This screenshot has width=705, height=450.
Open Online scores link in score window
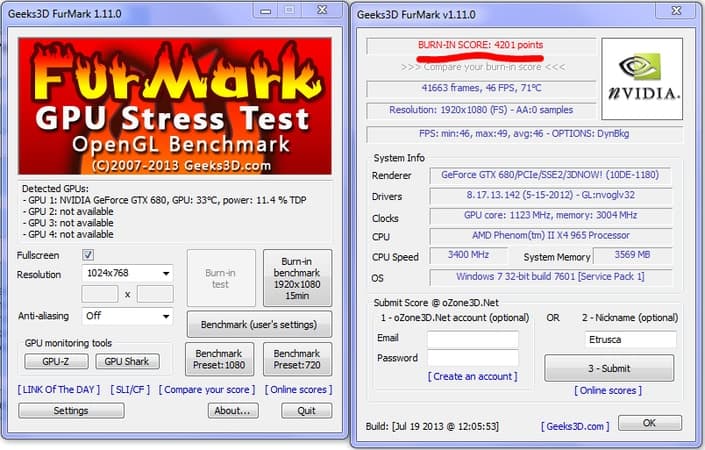(608, 391)
